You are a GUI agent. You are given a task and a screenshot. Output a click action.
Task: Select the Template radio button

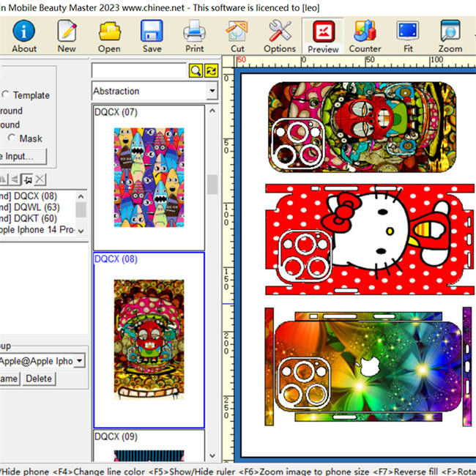(6, 95)
